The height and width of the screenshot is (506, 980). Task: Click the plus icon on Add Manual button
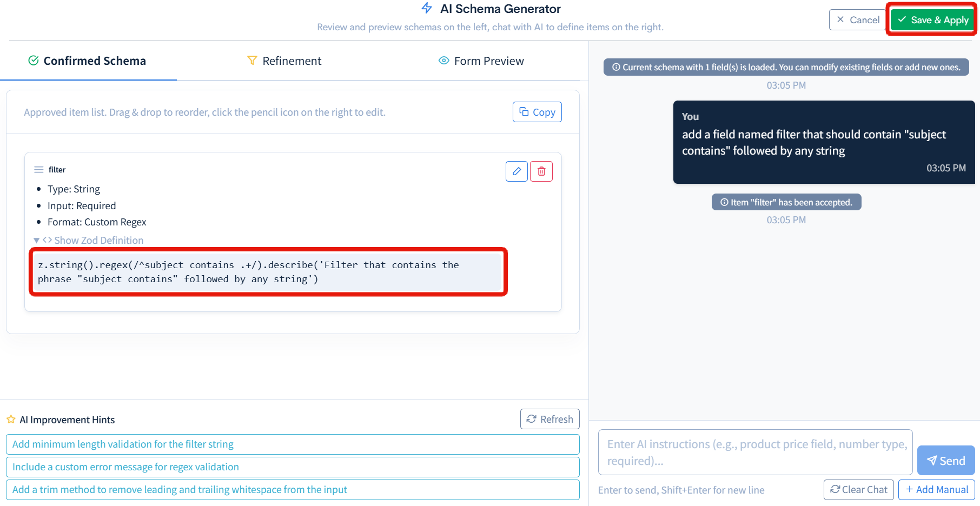[909, 489]
